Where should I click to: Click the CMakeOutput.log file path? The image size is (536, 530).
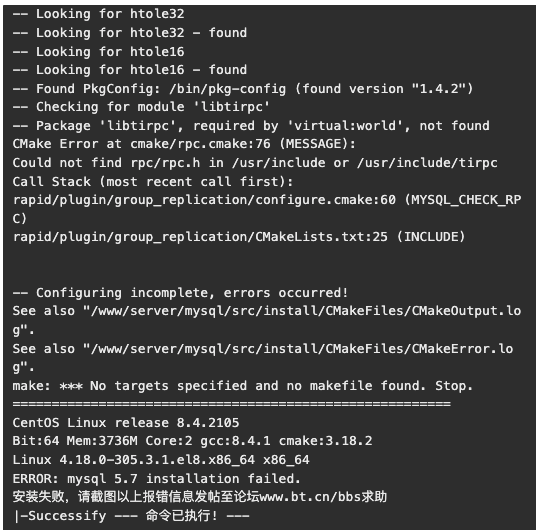pos(267,320)
